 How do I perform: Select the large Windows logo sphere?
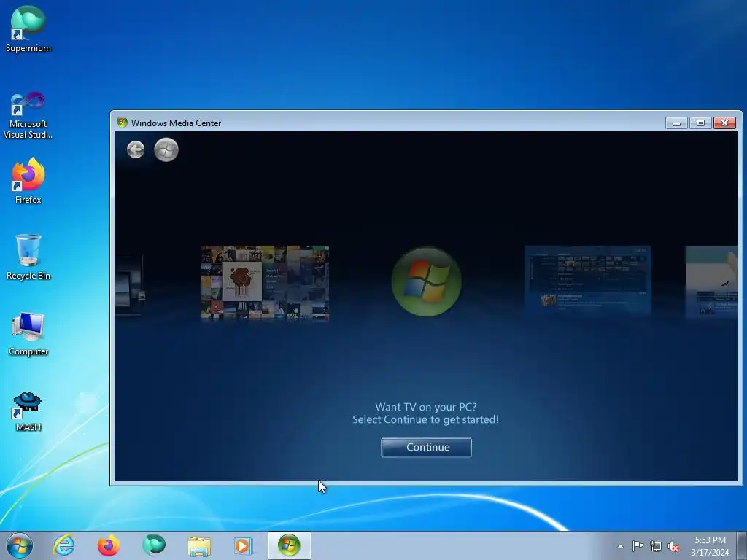(426, 281)
